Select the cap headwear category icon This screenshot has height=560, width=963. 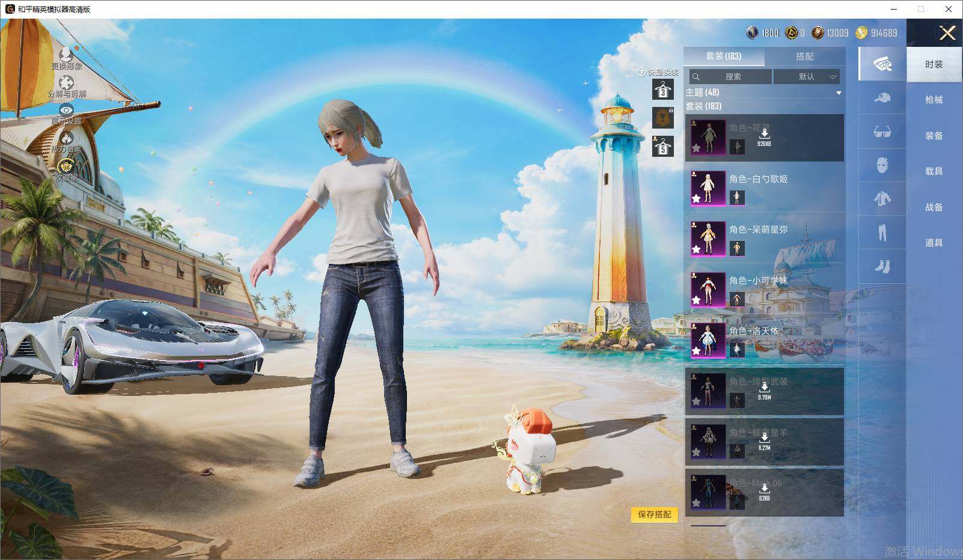click(882, 98)
